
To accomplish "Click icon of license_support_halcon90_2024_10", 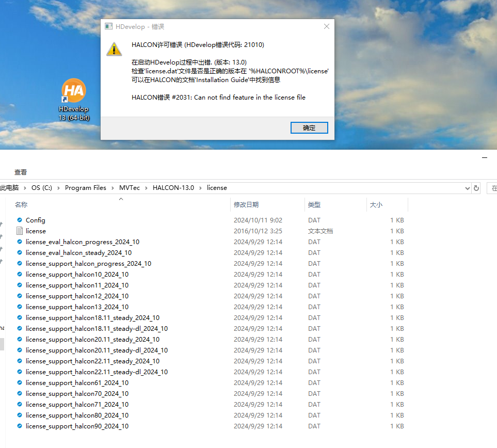I will (x=20, y=426).
